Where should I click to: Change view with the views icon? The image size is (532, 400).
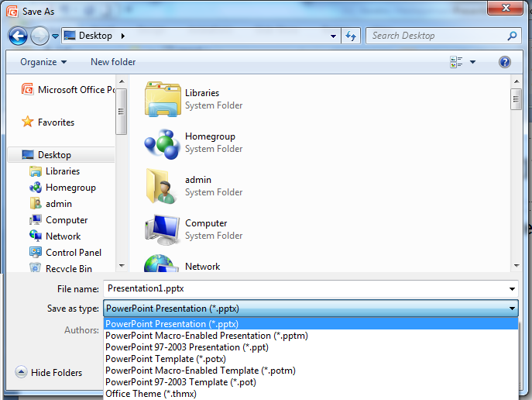coord(456,62)
